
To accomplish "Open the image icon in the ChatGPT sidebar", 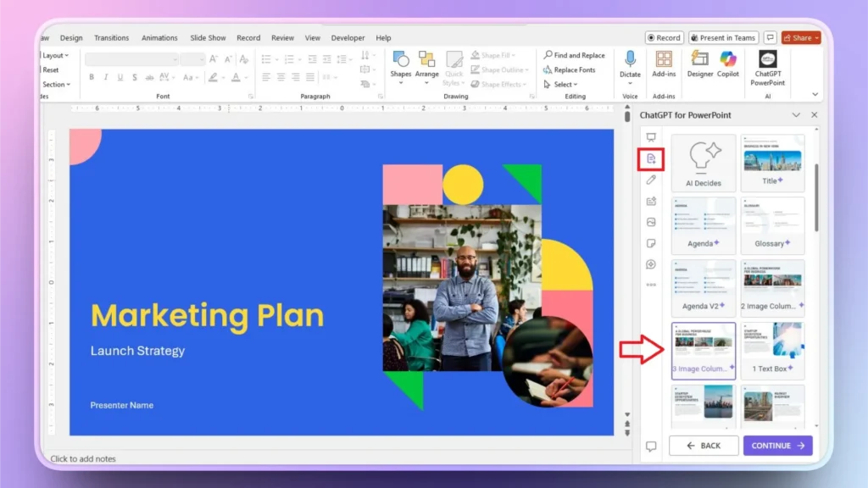I will (650, 221).
